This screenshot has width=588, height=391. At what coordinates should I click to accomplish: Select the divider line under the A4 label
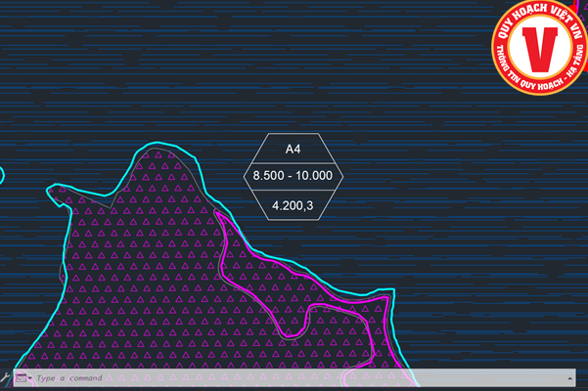[x=292, y=162]
